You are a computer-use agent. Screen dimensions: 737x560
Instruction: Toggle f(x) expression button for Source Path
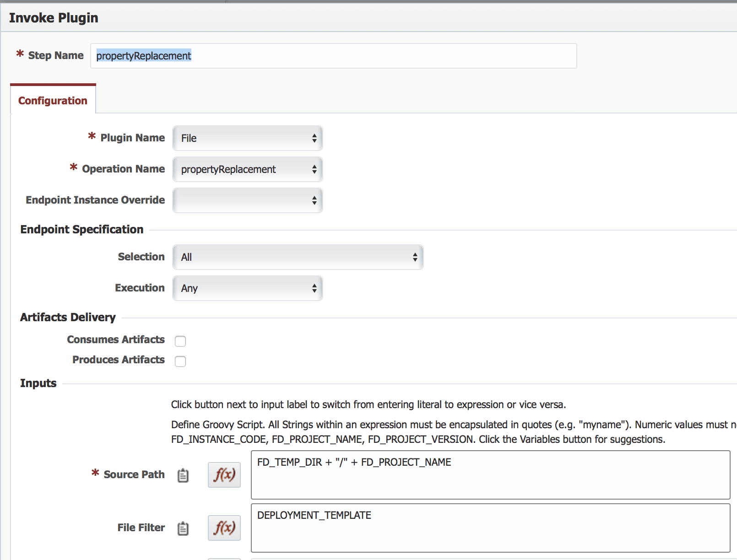224,475
